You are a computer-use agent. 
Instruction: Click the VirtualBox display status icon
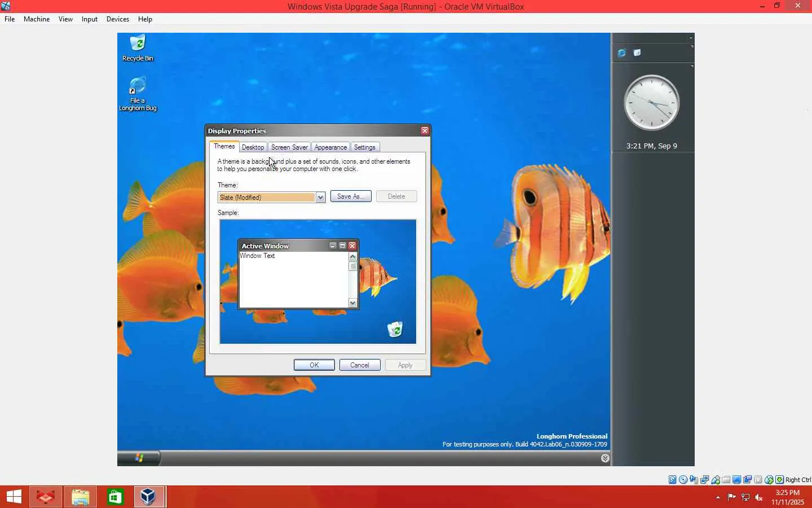[x=737, y=480]
